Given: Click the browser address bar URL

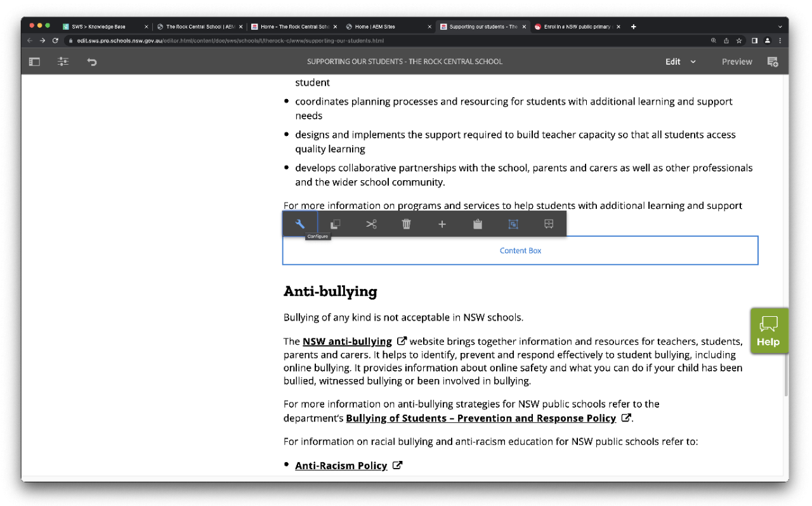Looking at the screenshot, I should pyautogui.click(x=230, y=41).
